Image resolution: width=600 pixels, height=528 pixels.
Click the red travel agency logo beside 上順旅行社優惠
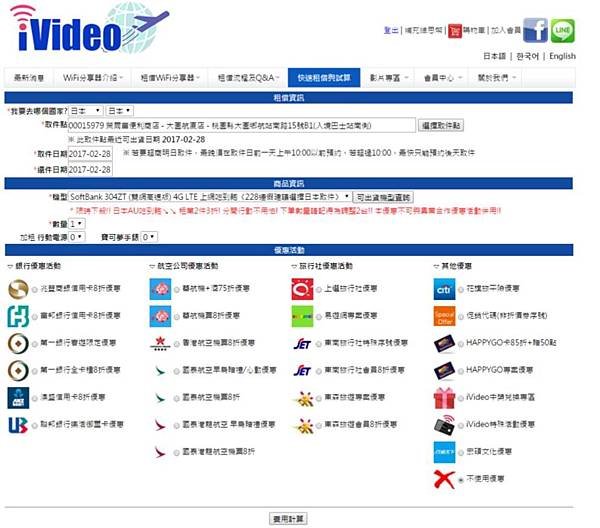tap(302, 289)
